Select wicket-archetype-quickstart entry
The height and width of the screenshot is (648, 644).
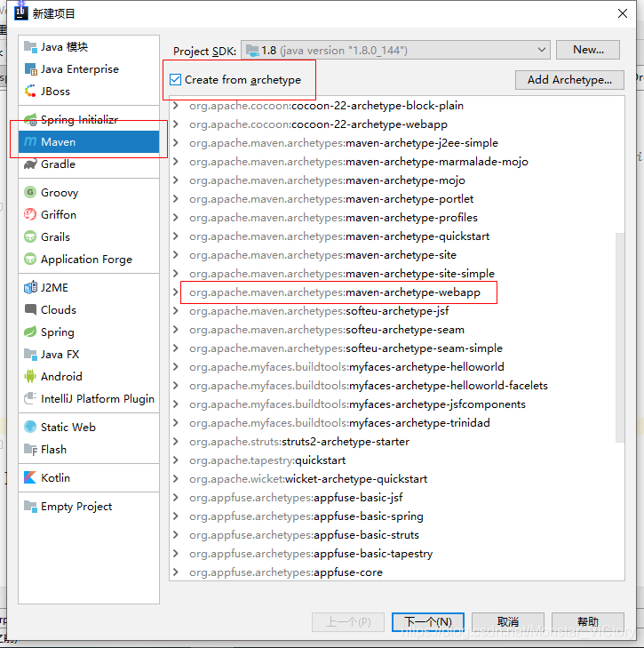coord(308,479)
